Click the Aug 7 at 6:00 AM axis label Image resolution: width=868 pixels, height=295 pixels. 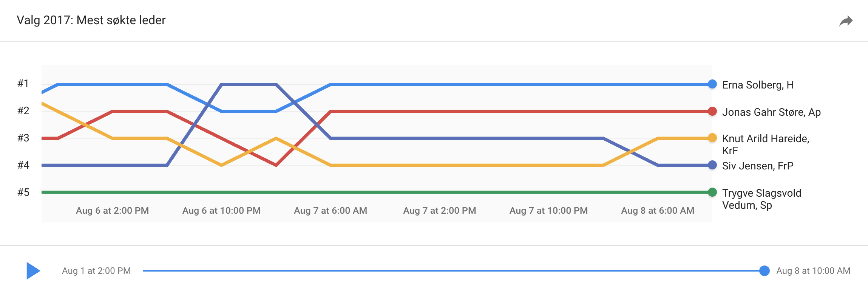pyautogui.click(x=331, y=211)
